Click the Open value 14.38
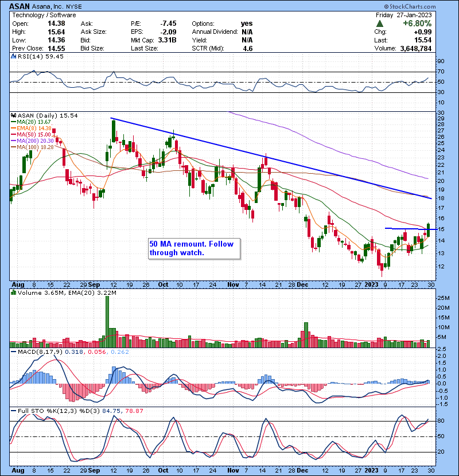 click(56, 24)
